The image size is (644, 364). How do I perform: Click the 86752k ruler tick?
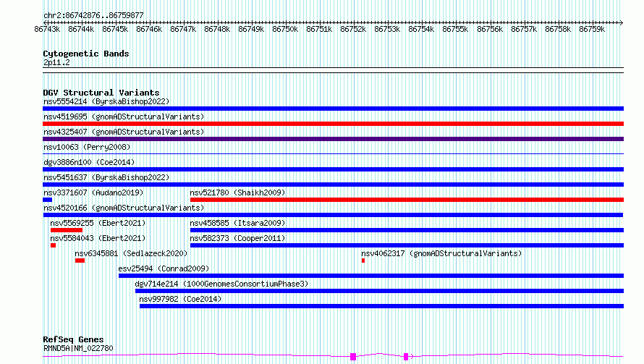coord(353,29)
